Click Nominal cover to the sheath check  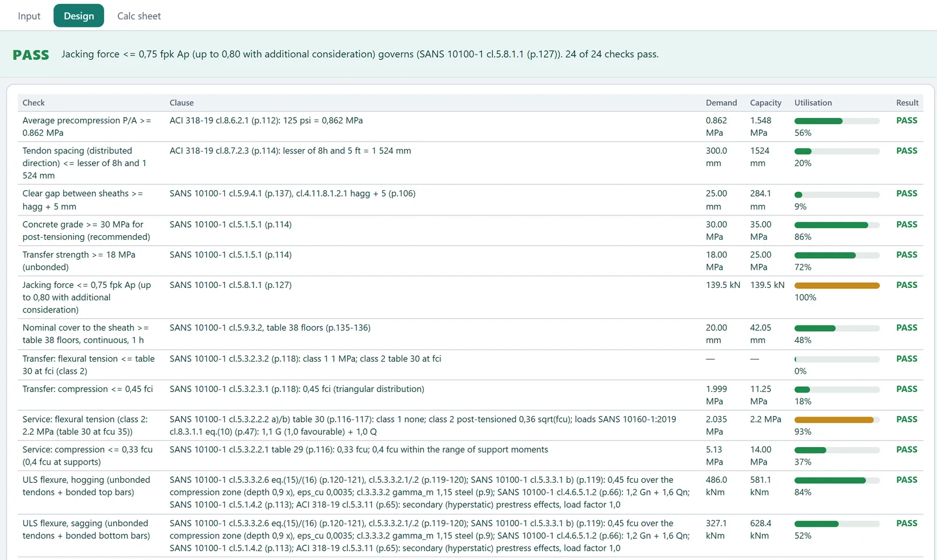[x=86, y=334]
